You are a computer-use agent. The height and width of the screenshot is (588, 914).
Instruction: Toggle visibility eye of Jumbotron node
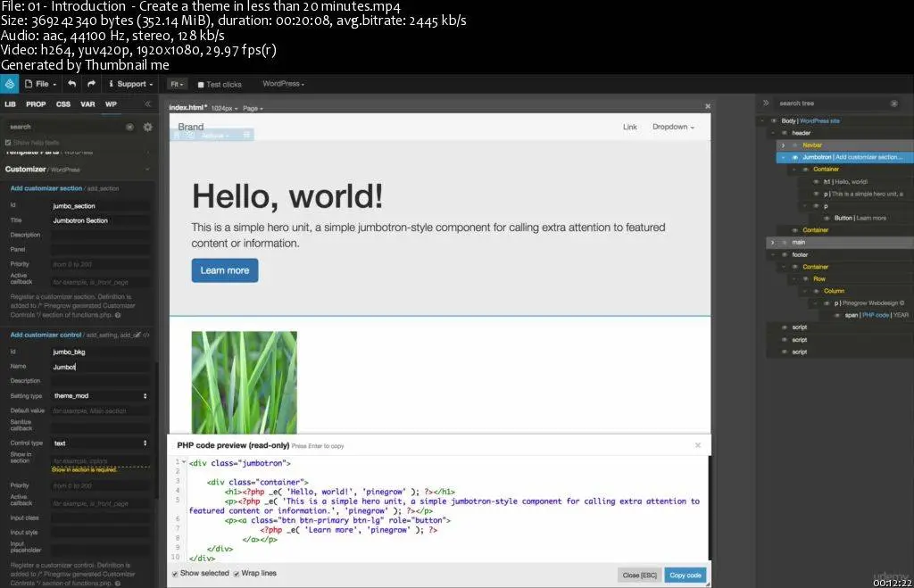(x=794, y=157)
